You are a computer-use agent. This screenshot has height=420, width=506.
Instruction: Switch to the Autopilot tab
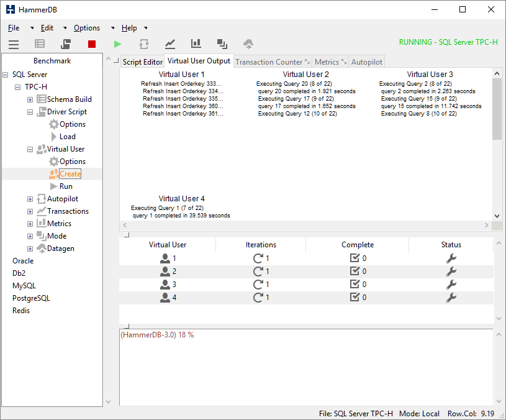point(366,62)
